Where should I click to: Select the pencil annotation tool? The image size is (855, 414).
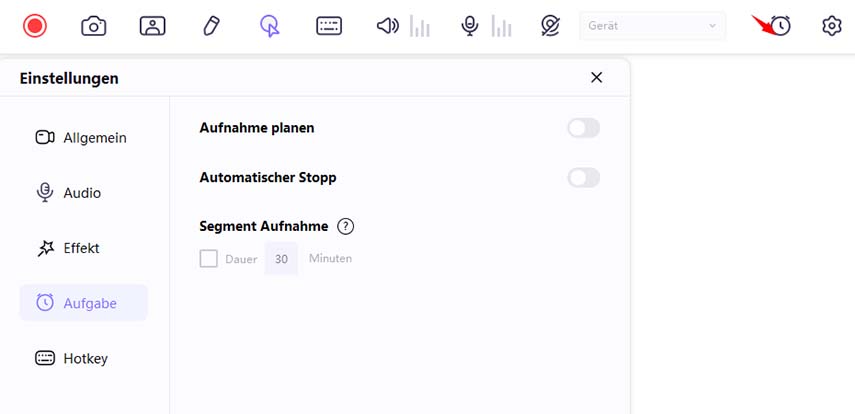[212, 26]
